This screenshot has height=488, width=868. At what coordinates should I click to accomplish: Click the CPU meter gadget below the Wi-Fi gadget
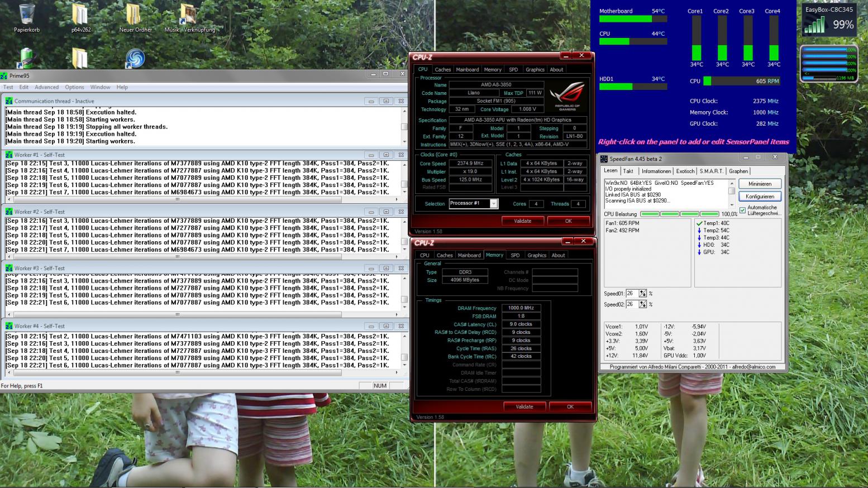[829, 63]
